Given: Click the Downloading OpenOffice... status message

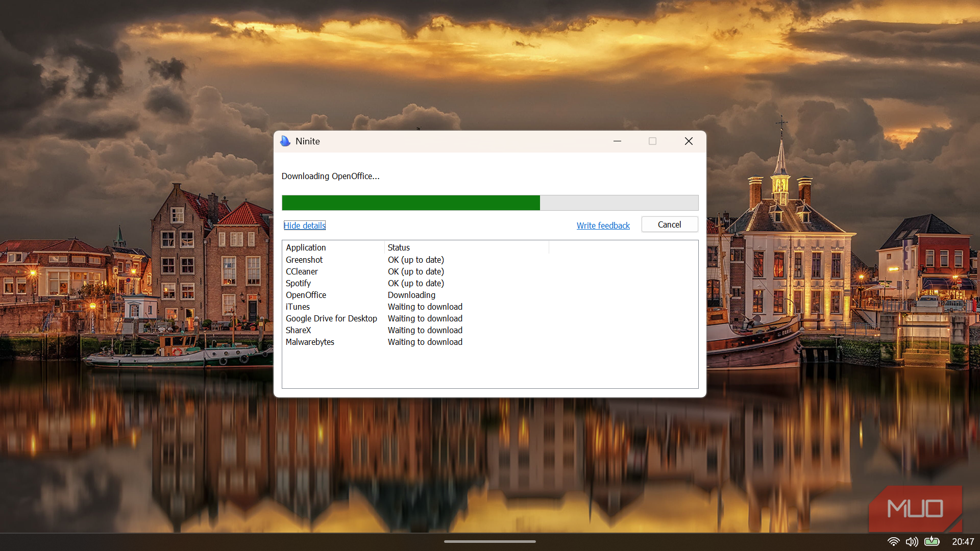Looking at the screenshot, I should pos(330,176).
